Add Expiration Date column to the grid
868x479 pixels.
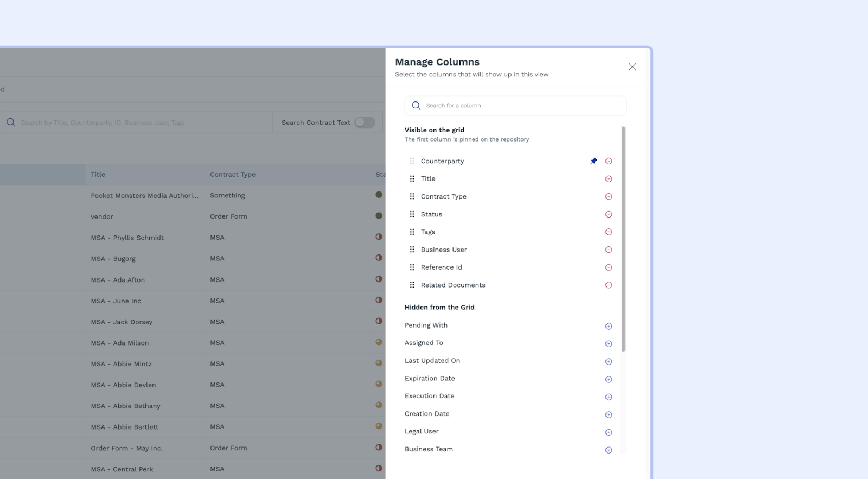pos(609,379)
